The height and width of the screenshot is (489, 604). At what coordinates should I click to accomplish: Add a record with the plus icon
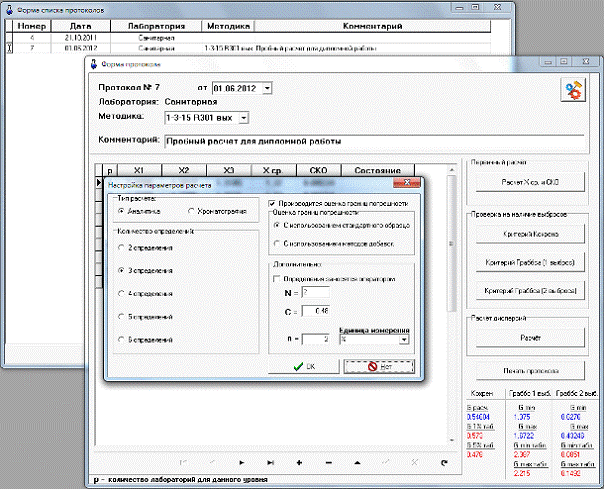pos(299,462)
